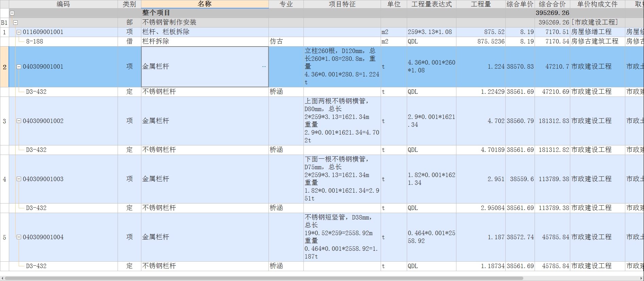
Task: Select the D3-432 row under 040309001003
Action: (x=36, y=208)
